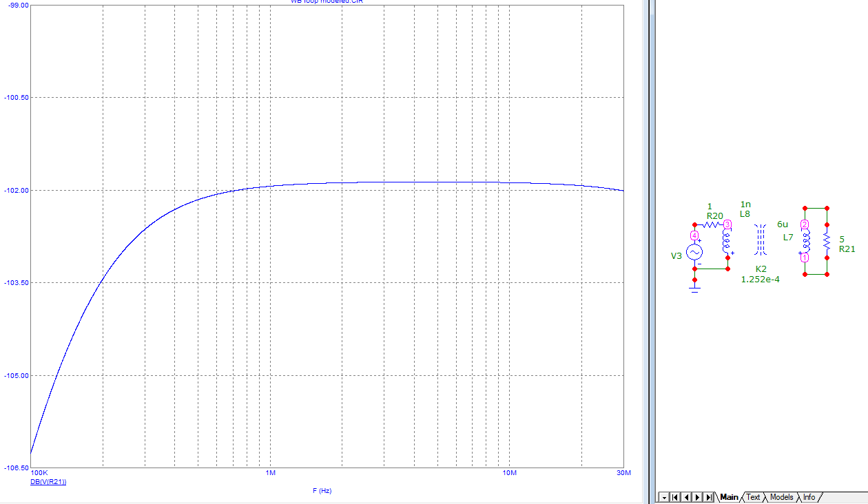Click node number 4 marker
Viewport: 868px width, 504px height.
point(694,235)
